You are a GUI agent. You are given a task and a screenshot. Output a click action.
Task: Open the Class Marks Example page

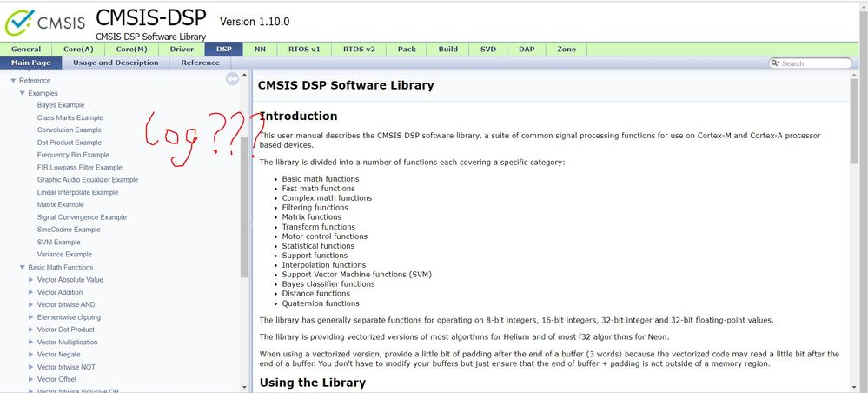(70, 117)
